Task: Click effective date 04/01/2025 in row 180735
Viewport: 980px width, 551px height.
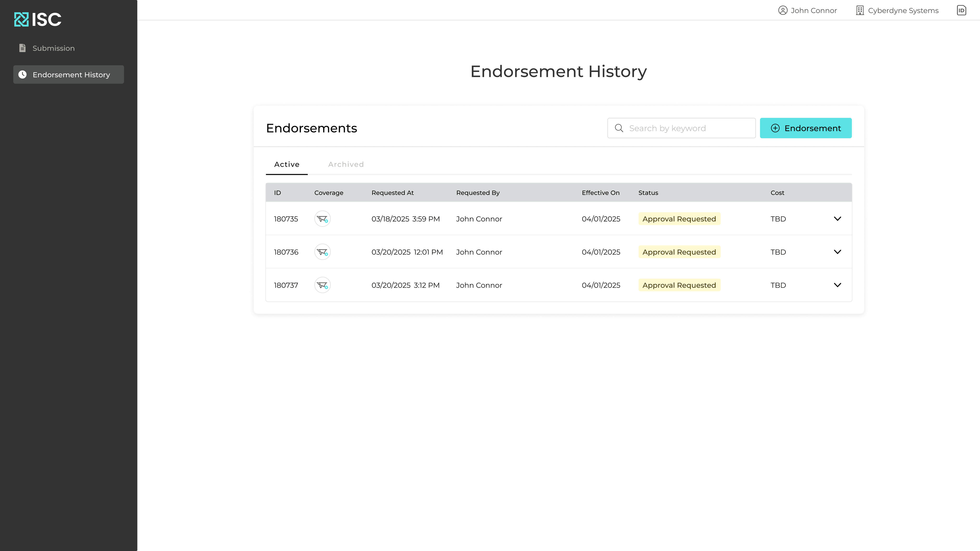Action: (x=601, y=219)
